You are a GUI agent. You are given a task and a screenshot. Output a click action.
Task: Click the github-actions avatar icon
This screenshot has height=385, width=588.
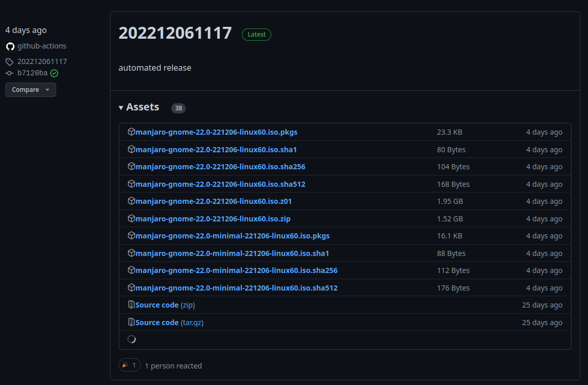pos(10,46)
